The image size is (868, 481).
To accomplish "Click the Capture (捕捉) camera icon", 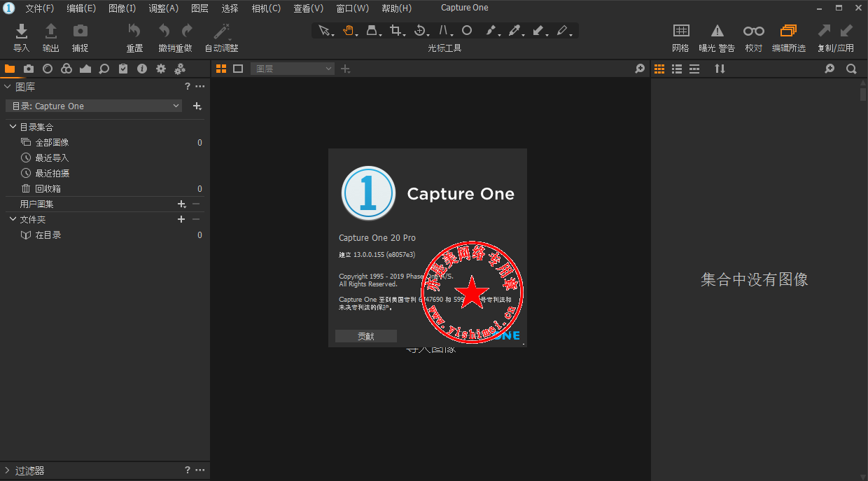I will (x=80, y=31).
